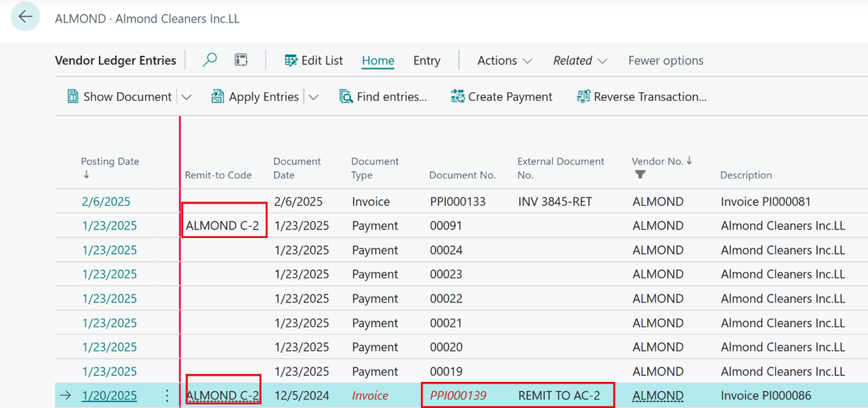Viewport: 868px width, 408px height.
Task: Select external document INV 3845-RET
Action: coord(555,201)
